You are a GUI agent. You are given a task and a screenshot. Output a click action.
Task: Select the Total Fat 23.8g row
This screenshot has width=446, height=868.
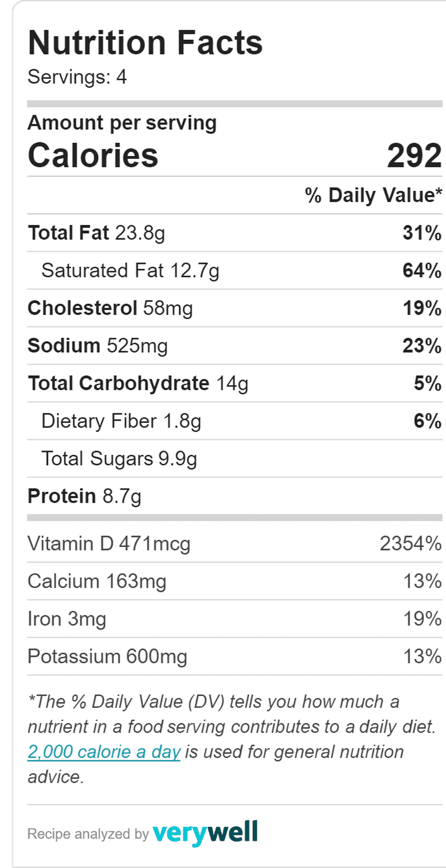(235, 233)
